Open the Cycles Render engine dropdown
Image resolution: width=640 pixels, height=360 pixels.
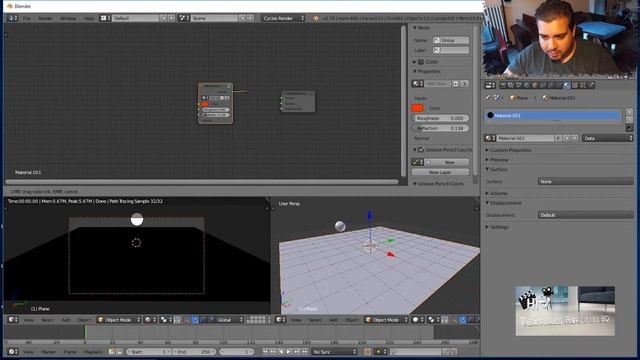283,18
